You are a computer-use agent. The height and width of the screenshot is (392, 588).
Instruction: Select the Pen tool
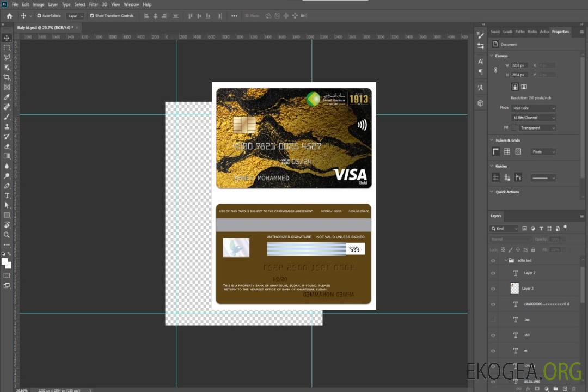[x=7, y=186]
